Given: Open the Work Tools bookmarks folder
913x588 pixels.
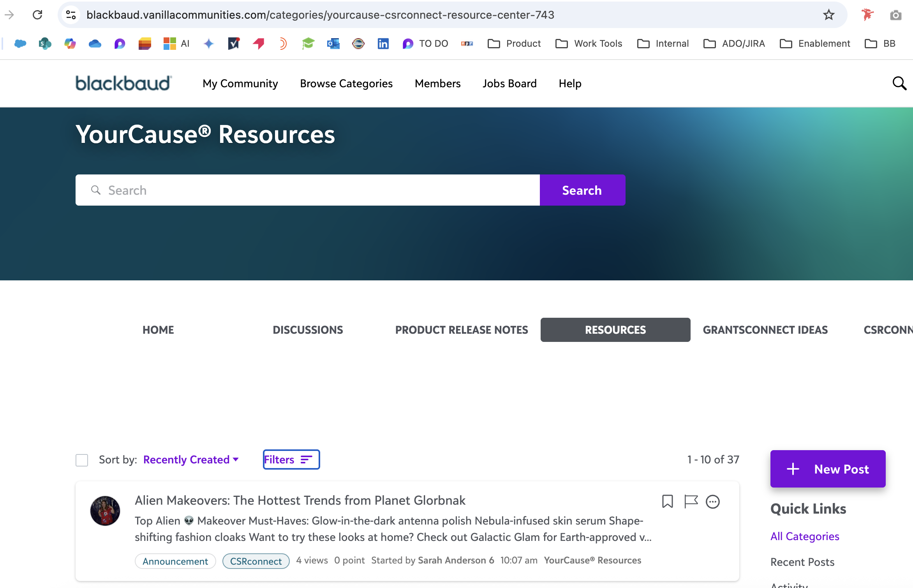Looking at the screenshot, I should click(589, 44).
